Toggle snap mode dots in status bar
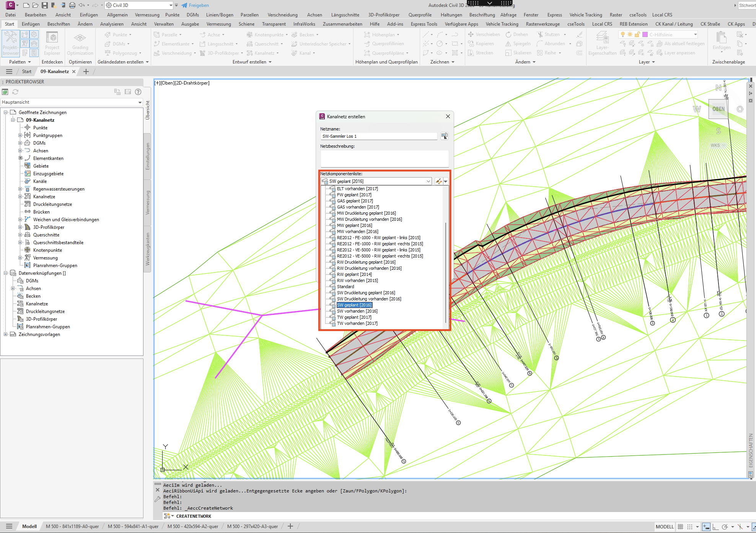Viewport: 756px width, 533px height. point(690,527)
